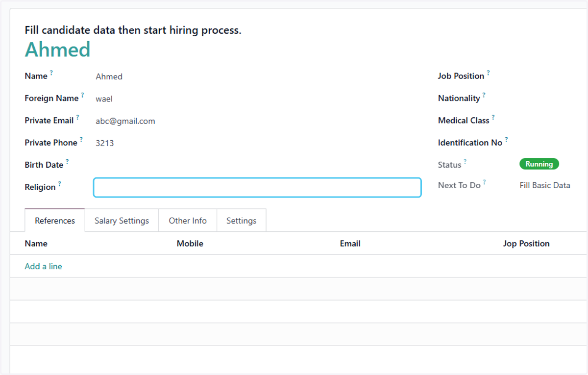Sort references by Name column header
The image size is (588, 375).
pos(36,243)
